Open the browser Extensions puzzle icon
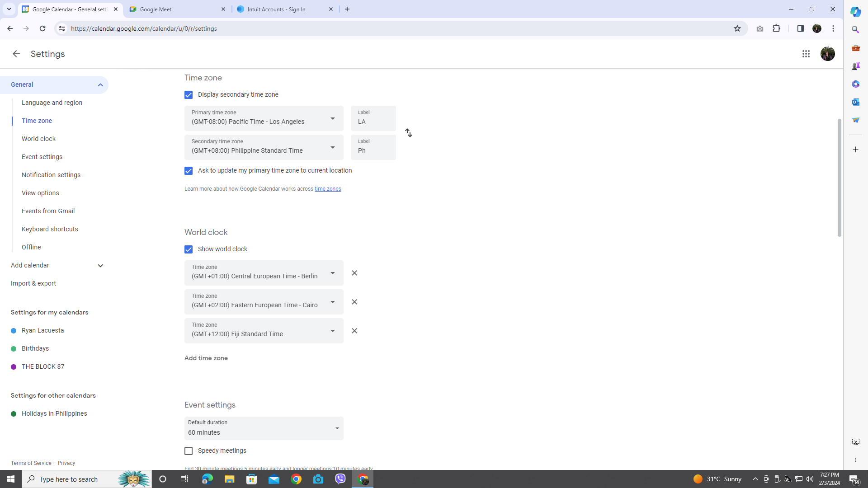The height and width of the screenshot is (488, 868). [x=777, y=28]
